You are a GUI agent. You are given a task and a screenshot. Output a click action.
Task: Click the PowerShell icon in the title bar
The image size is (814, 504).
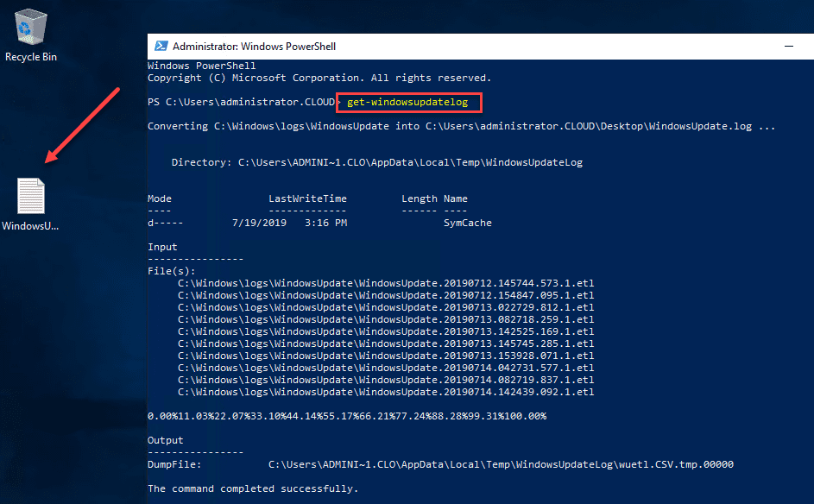(162, 46)
